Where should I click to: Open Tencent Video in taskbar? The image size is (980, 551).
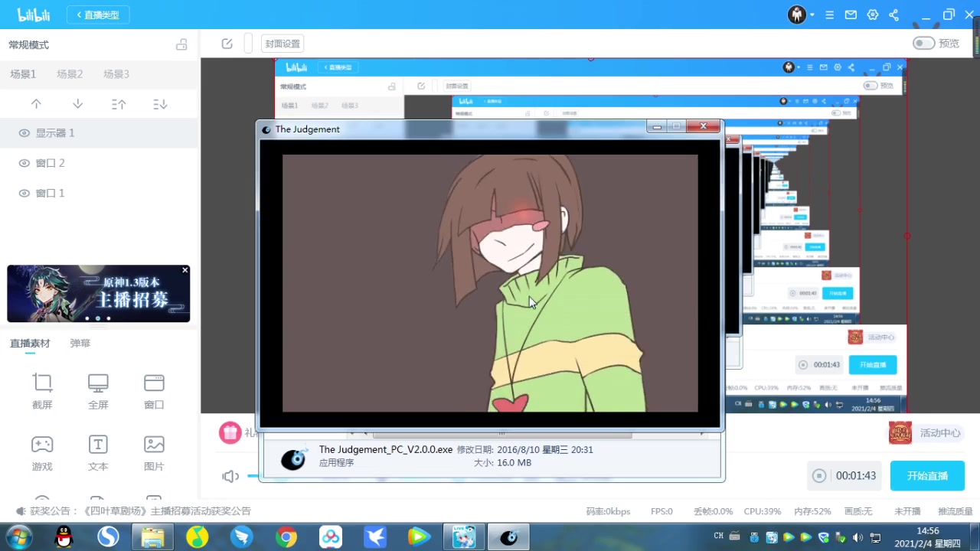(x=419, y=537)
